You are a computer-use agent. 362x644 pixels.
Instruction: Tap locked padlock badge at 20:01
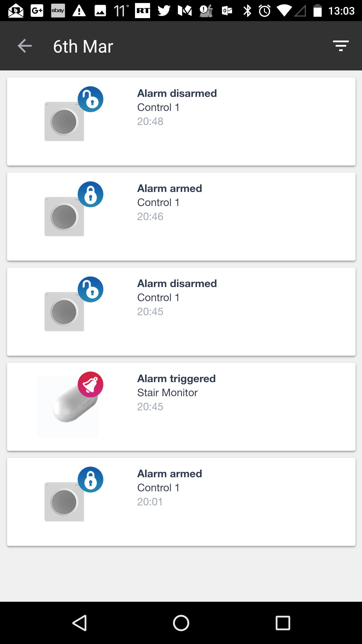[90, 479]
